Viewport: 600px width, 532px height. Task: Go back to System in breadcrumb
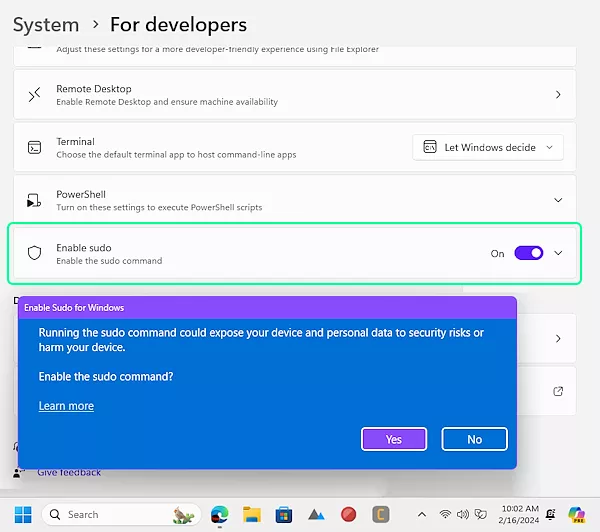46,24
